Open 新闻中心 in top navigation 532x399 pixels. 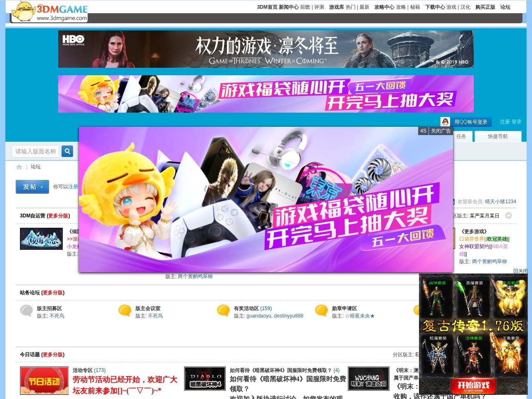coord(289,7)
